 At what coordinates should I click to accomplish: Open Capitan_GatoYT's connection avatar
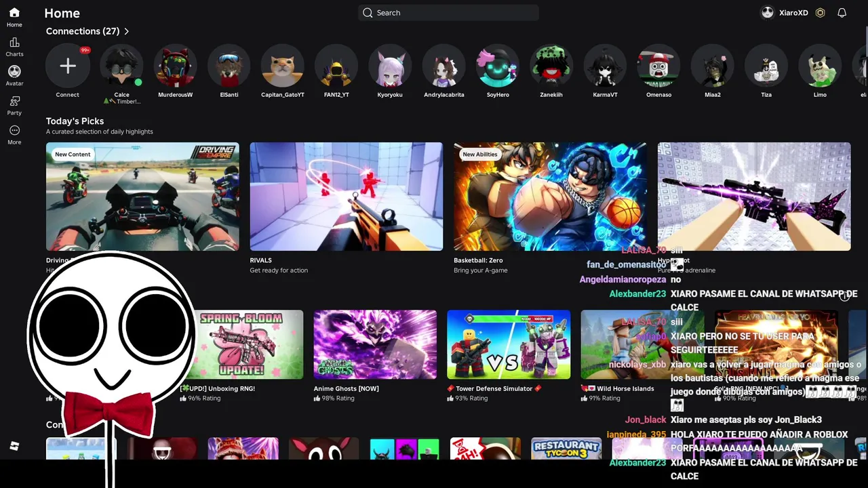283,66
